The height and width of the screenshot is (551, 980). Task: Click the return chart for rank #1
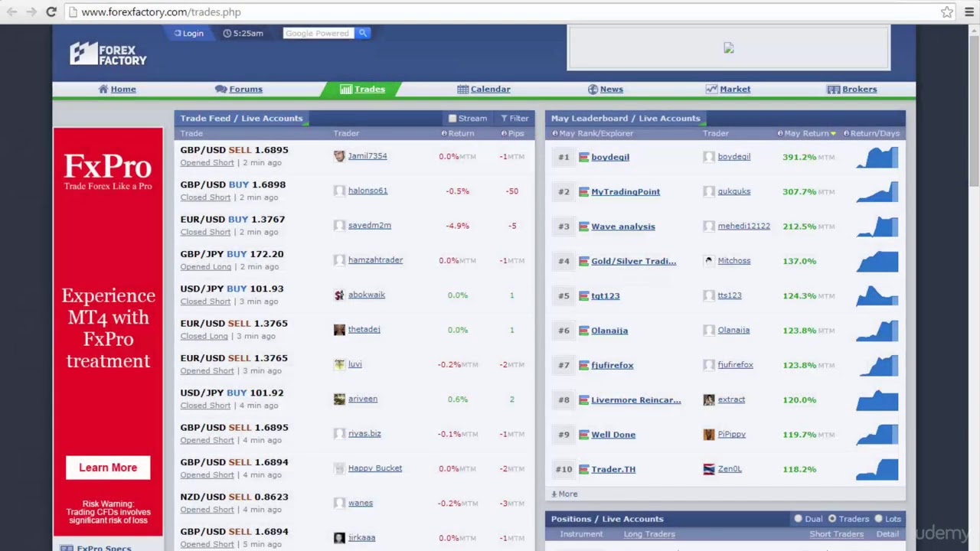(x=877, y=157)
